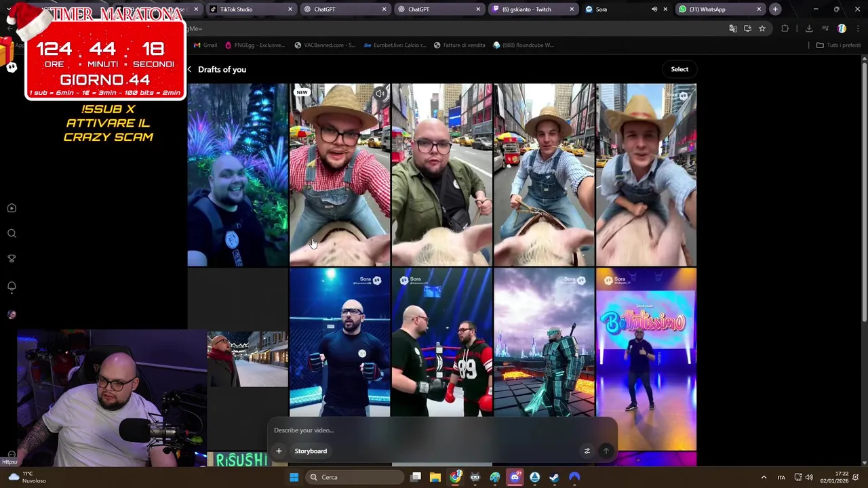Open Sora sidebar video play icon

pyautogui.click(x=12, y=209)
